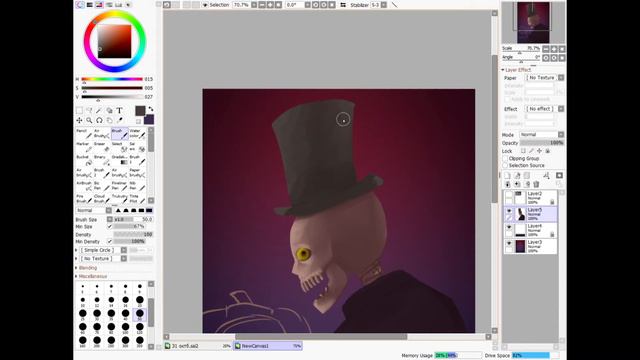This screenshot has width=640, height=360.
Task: Adjust the layer Opacity slider
Action: point(542,143)
